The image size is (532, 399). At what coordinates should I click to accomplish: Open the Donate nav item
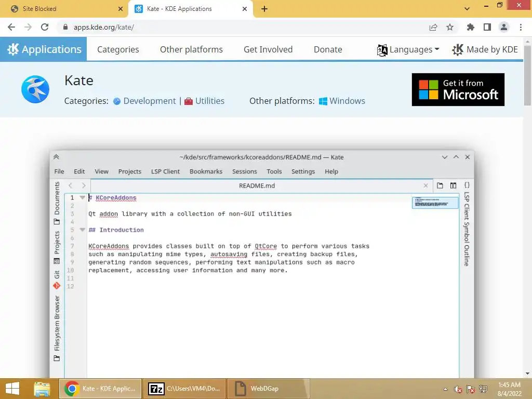328,49
